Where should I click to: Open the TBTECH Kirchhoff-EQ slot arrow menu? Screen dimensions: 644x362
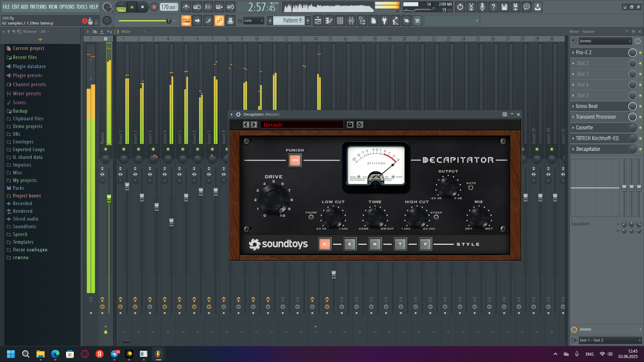573,138
